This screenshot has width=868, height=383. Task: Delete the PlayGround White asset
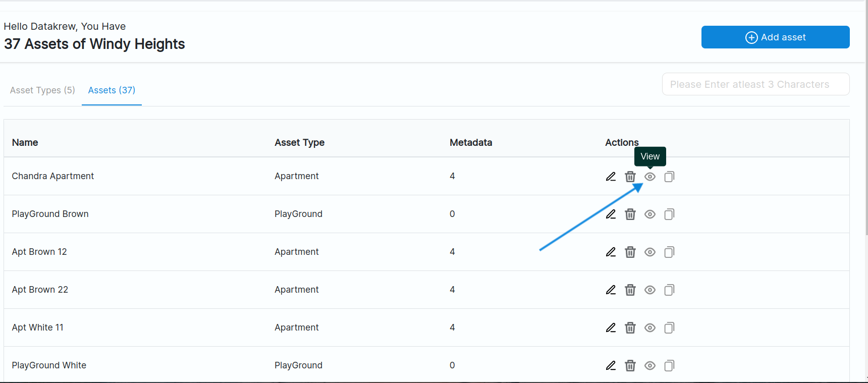[x=630, y=365]
